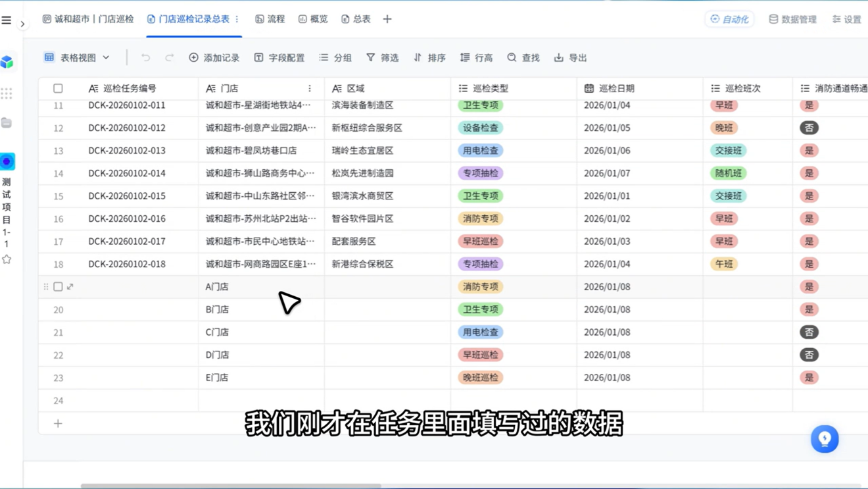Switch to the 总表 tab
Screen dimensions: 868x489
tap(356, 19)
